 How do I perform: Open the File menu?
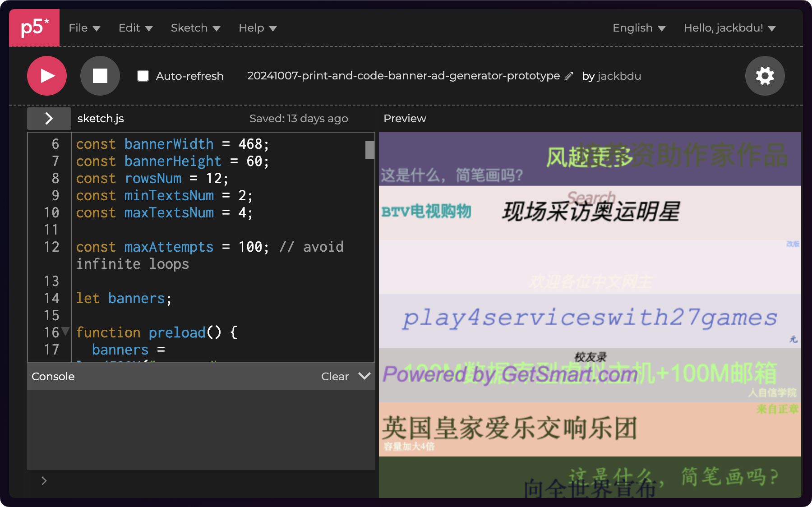point(84,28)
